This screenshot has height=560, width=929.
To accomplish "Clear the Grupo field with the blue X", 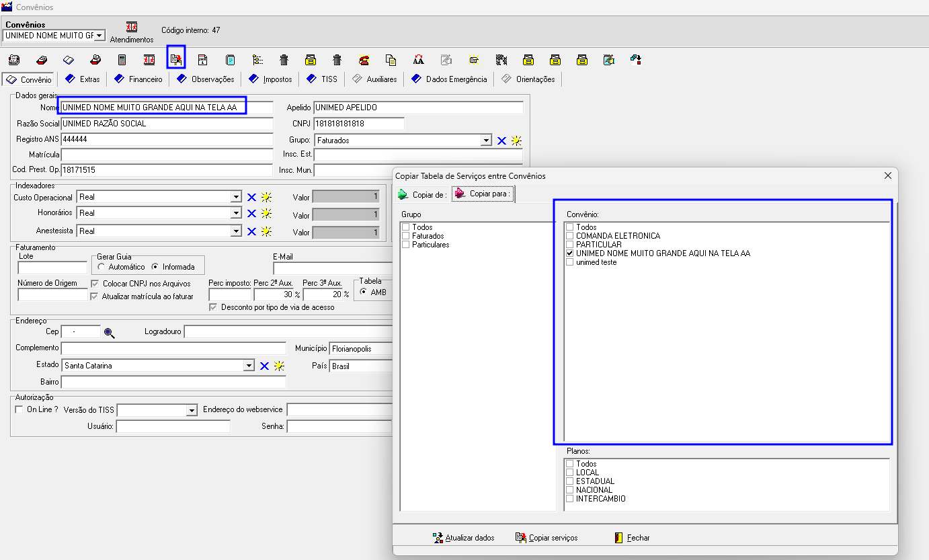I will click(501, 141).
